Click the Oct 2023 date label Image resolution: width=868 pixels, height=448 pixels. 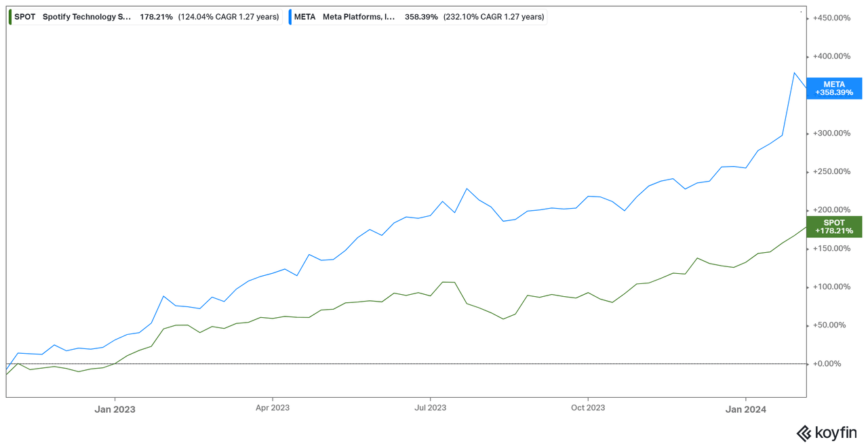(588, 409)
